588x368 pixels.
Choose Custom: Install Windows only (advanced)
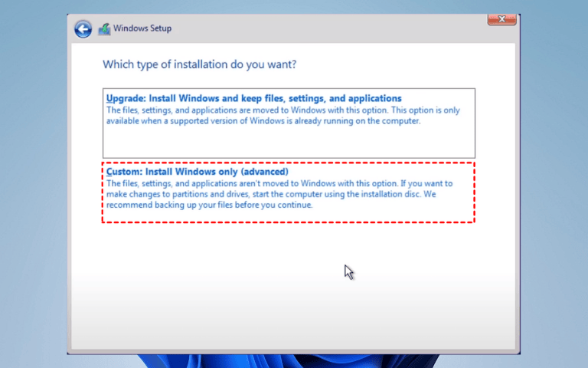pos(197,172)
